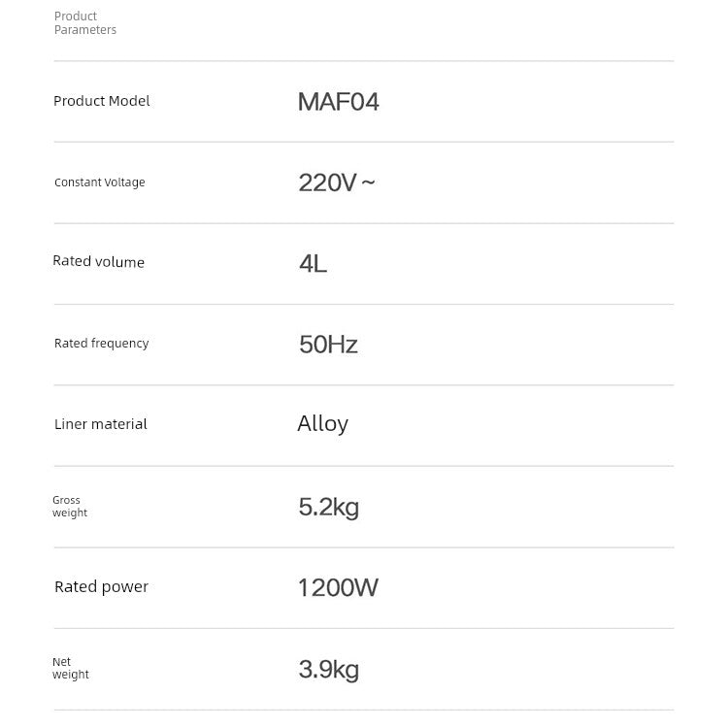Select the 4L volume value
Viewport: 728px width, 728px height.
click(313, 263)
